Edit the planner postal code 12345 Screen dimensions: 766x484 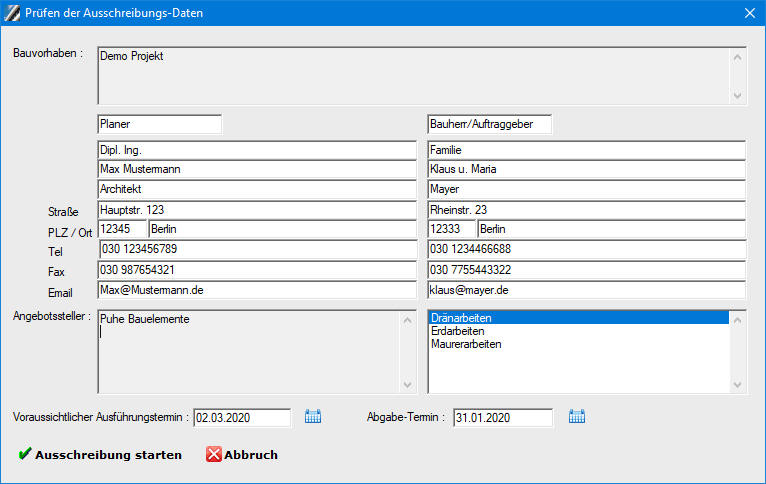tap(122, 229)
